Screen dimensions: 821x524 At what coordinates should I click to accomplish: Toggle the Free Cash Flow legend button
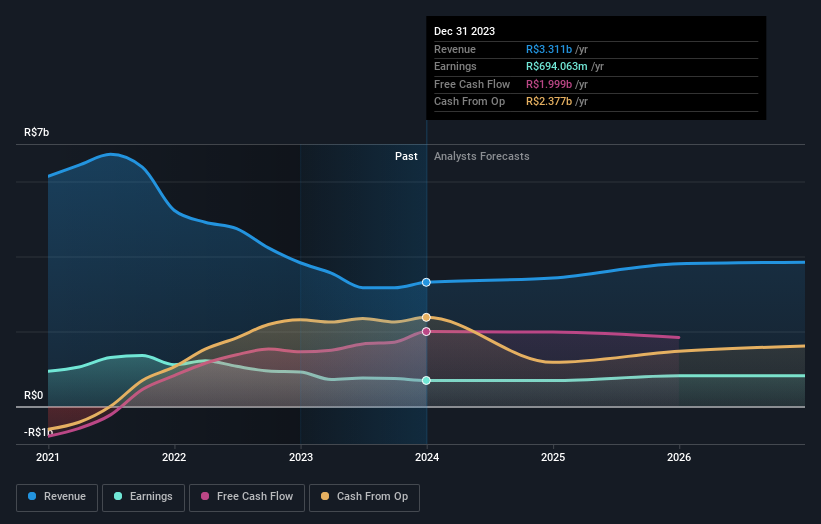(x=247, y=497)
